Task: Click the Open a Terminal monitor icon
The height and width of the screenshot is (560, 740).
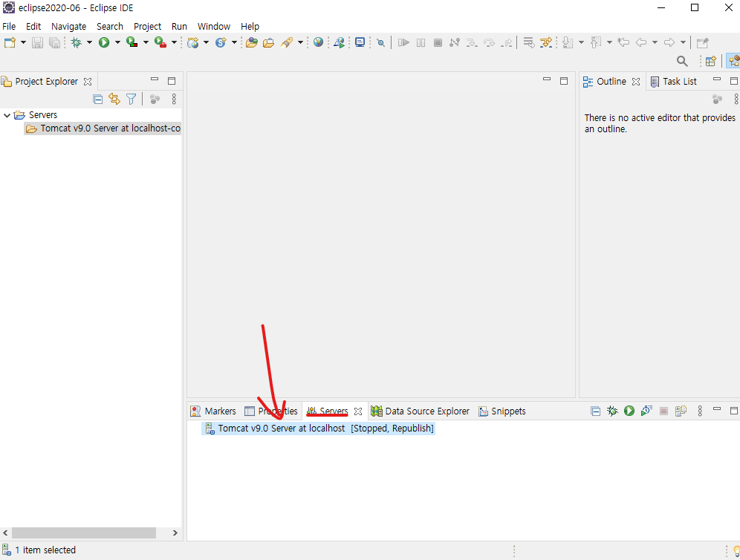Action: (360, 42)
